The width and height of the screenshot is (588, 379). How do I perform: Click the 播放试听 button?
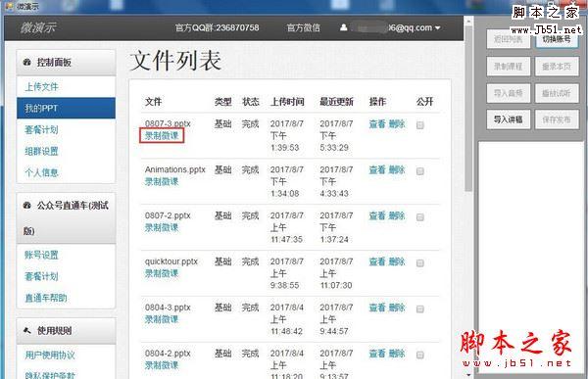pos(557,93)
